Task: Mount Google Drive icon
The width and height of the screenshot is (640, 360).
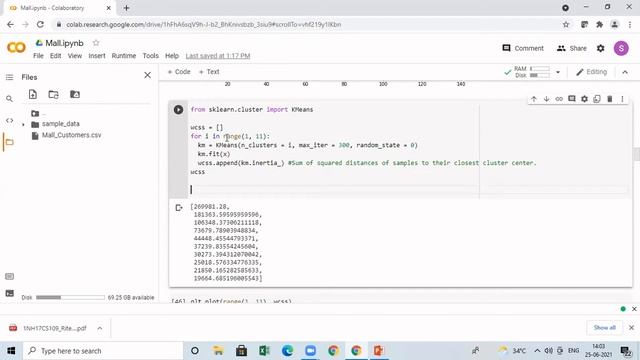Action: [75, 94]
